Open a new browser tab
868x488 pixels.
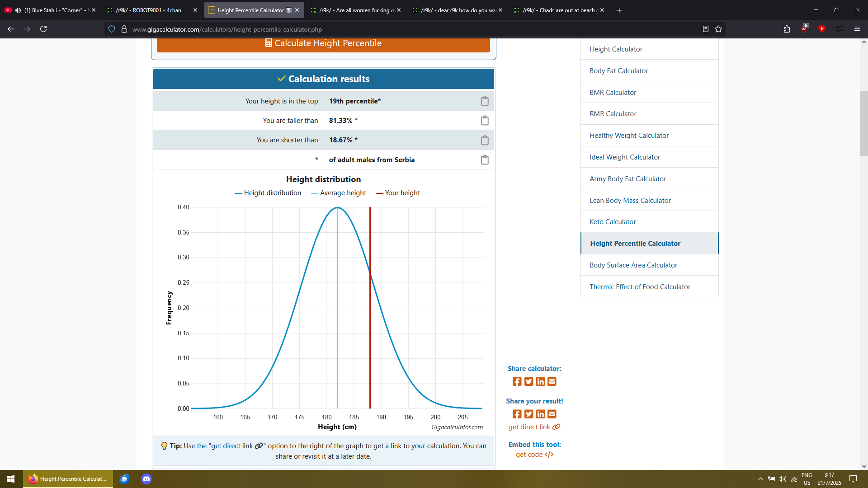click(x=619, y=10)
